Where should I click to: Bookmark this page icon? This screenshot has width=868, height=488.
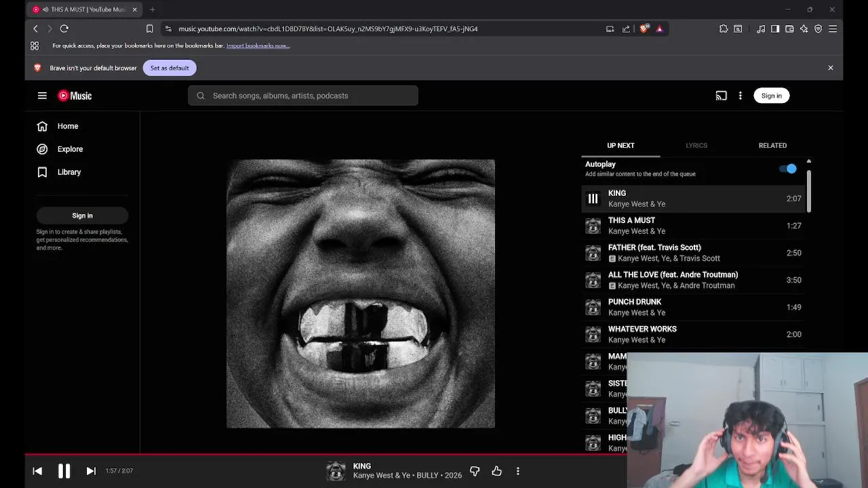[x=149, y=28]
